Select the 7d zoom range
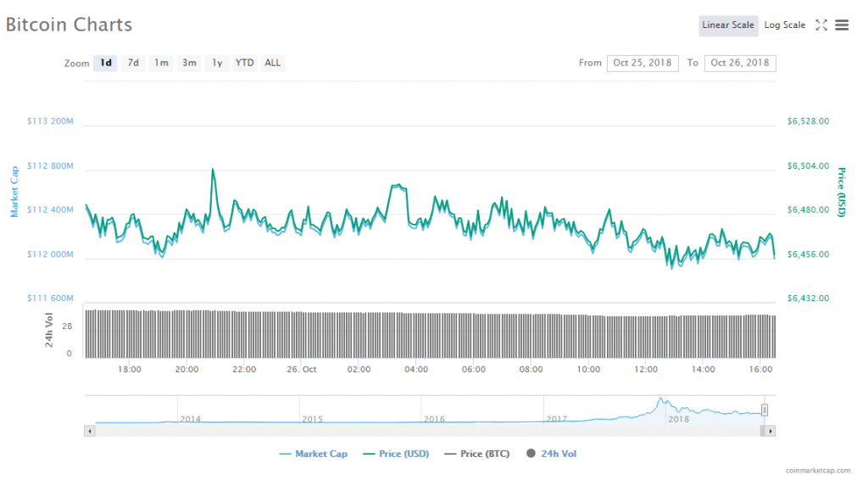This screenshot has width=868, height=491. [133, 63]
